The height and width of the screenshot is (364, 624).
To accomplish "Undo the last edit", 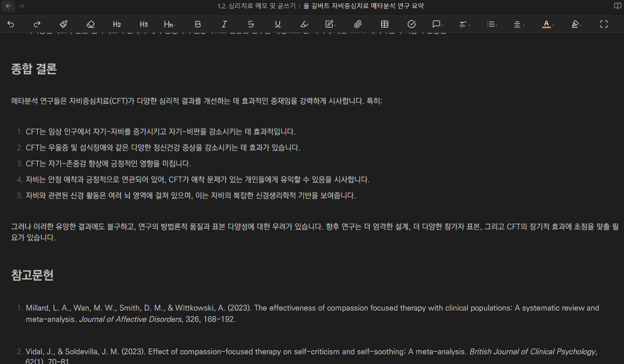I will [11, 24].
